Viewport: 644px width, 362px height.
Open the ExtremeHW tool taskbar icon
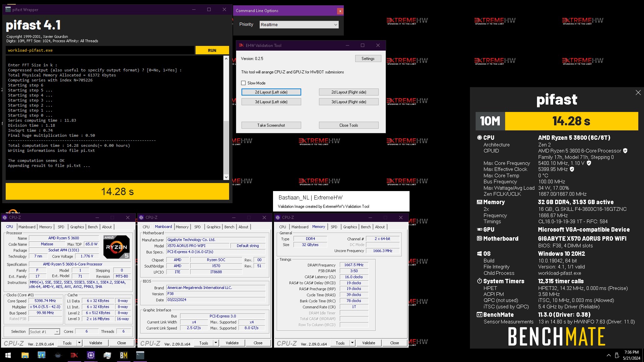tap(74, 355)
